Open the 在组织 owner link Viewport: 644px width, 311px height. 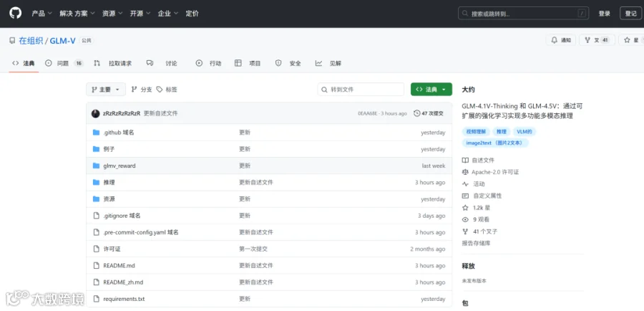[x=31, y=41]
